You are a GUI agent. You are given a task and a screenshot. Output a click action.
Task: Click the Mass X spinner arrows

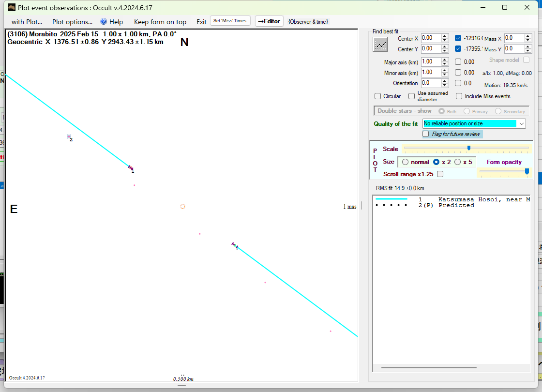click(x=528, y=38)
